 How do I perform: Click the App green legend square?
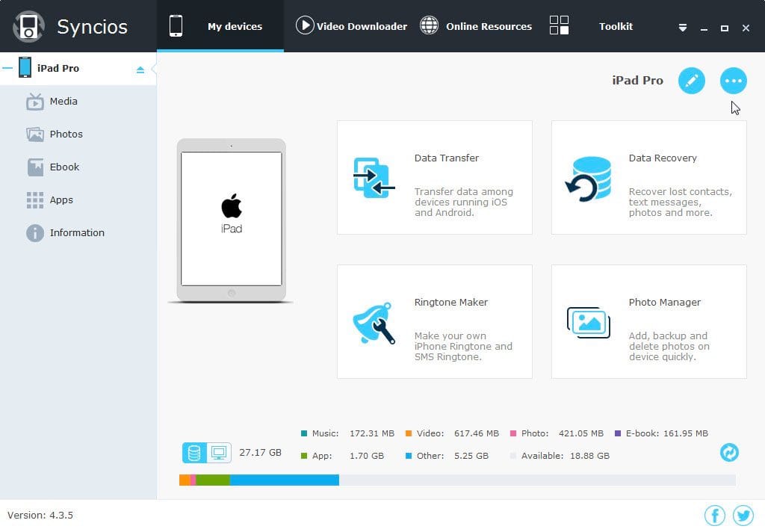[x=304, y=456]
